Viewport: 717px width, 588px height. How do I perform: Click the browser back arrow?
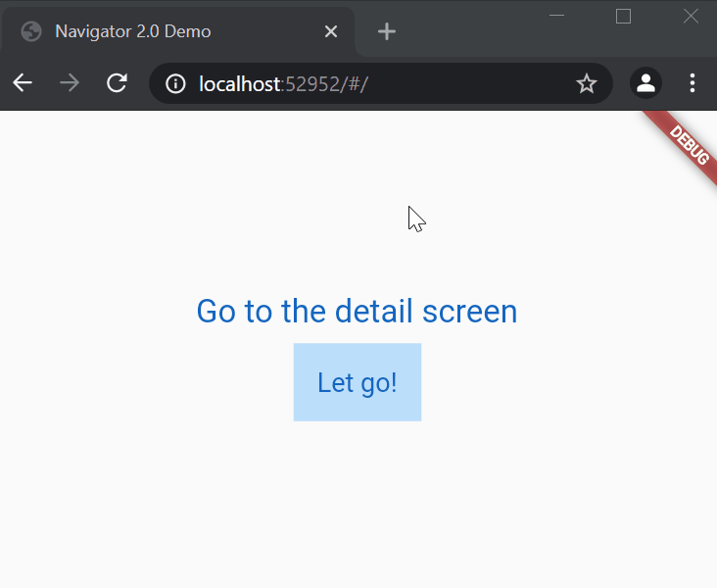tap(23, 83)
